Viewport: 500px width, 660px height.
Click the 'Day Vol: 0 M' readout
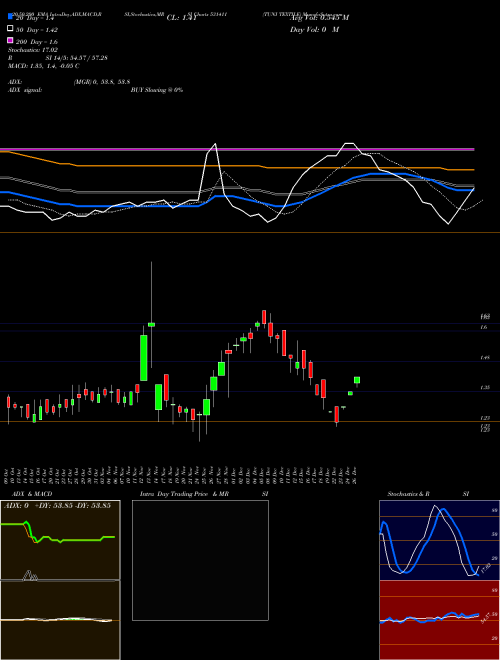[314, 30]
